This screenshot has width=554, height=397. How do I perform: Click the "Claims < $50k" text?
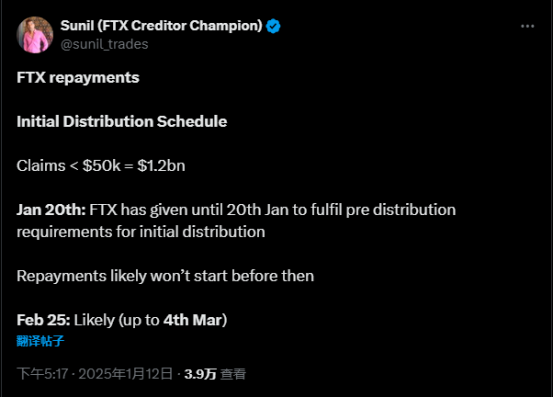click(69, 166)
